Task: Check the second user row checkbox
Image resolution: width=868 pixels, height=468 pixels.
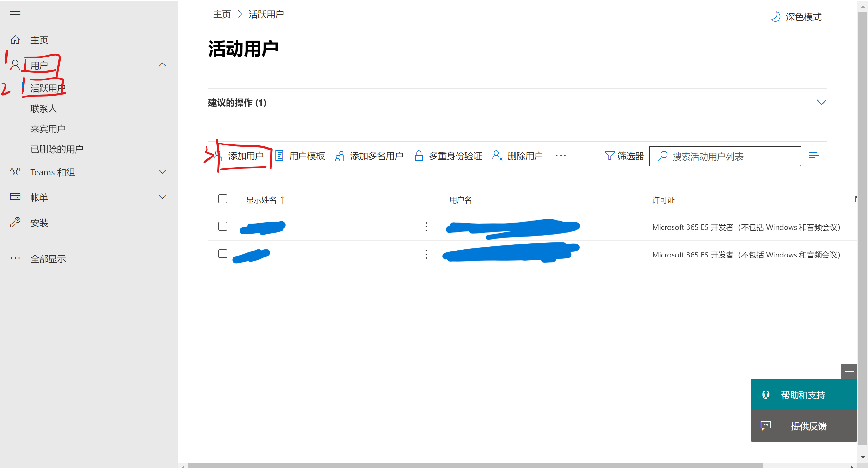Action: 223,254
